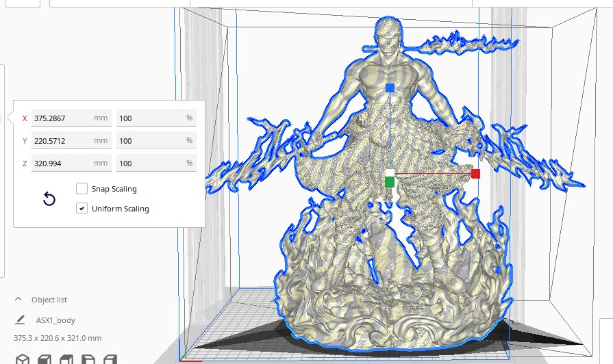The width and height of the screenshot is (613, 364).
Task: Click the Object list heading
Action: pos(49,300)
